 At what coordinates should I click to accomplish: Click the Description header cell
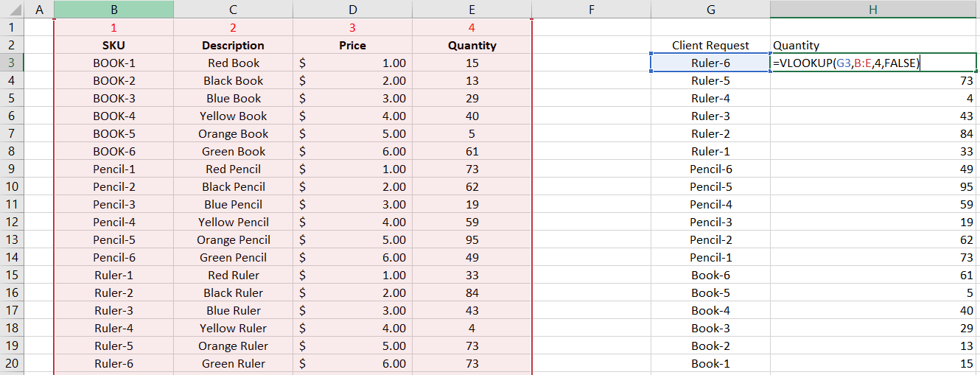tap(234, 46)
